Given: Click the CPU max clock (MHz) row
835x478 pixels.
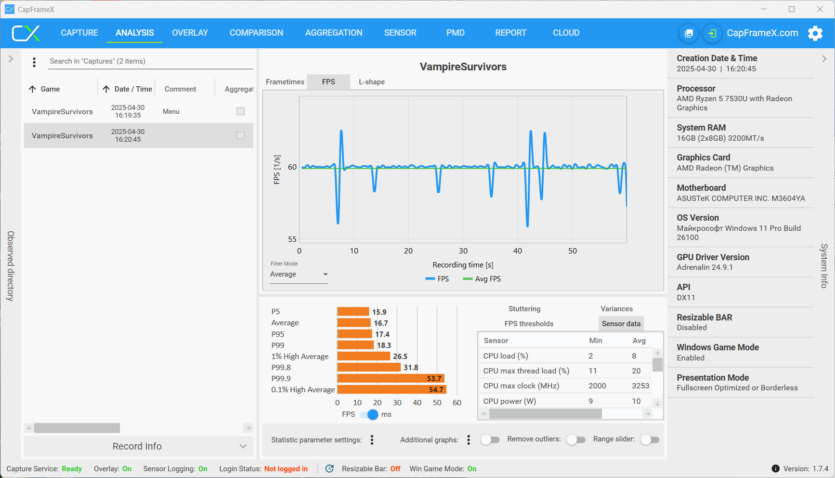Looking at the screenshot, I should click(x=566, y=386).
